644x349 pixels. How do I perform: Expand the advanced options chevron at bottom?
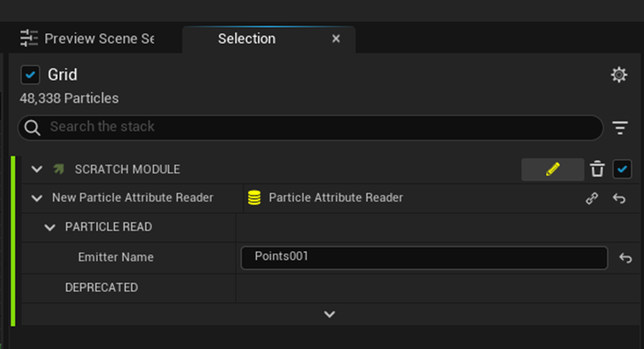[330, 314]
